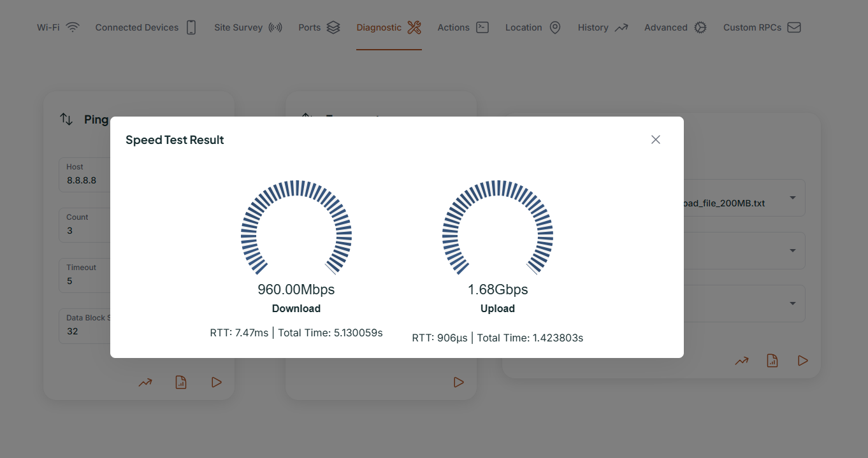Switch to the Location tab
Screen dimensions: 868x458
533,27
